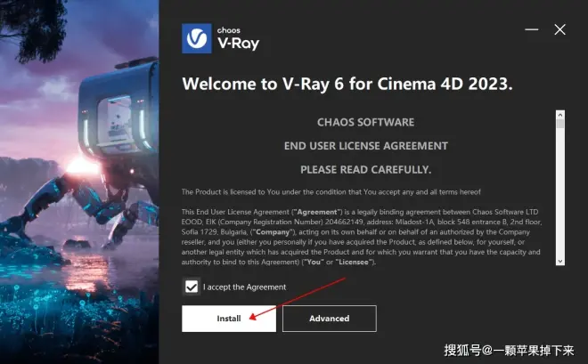This screenshot has height=364, width=588.
Task: Click the license scrollbar up arrow
Action: (560, 115)
